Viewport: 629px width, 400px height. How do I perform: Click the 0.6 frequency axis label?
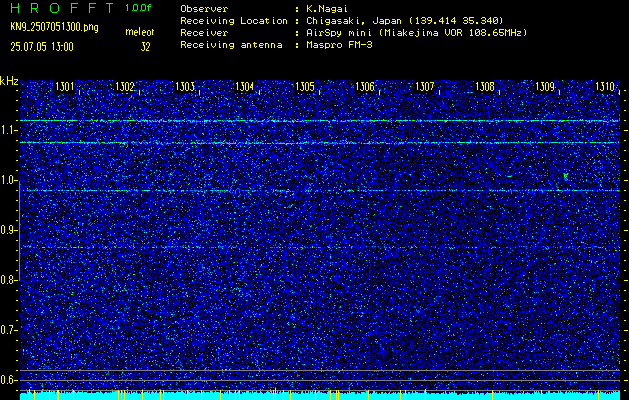pyautogui.click(x=8, y=380)
